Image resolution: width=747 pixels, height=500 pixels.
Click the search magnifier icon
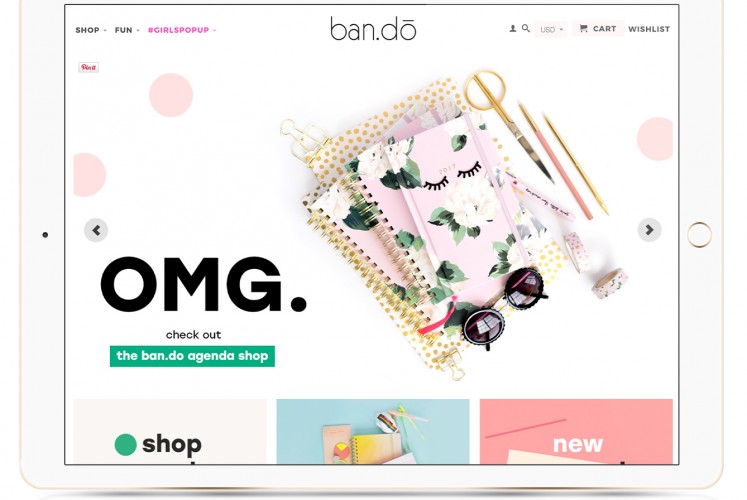(x=525, y=29)
